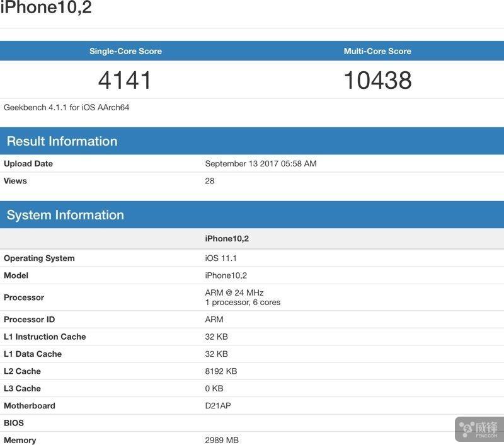Click the BIOS row label
This screenshot has width=504, height=445.
click(14, 423)
